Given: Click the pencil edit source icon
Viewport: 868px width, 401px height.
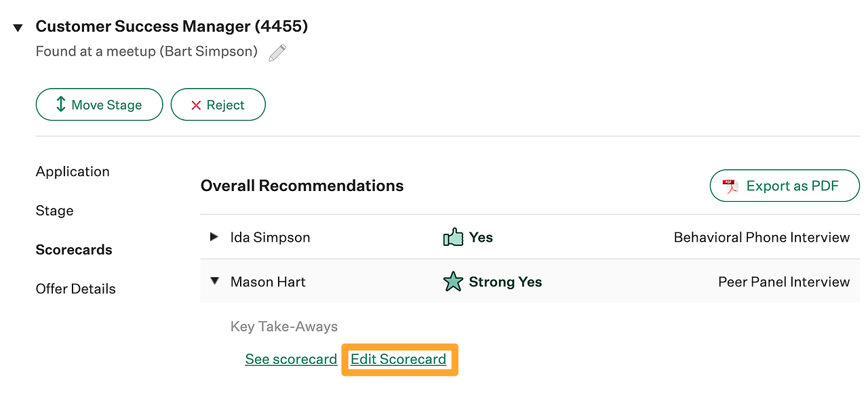Looking at the screenshot, I should (277, 53).
